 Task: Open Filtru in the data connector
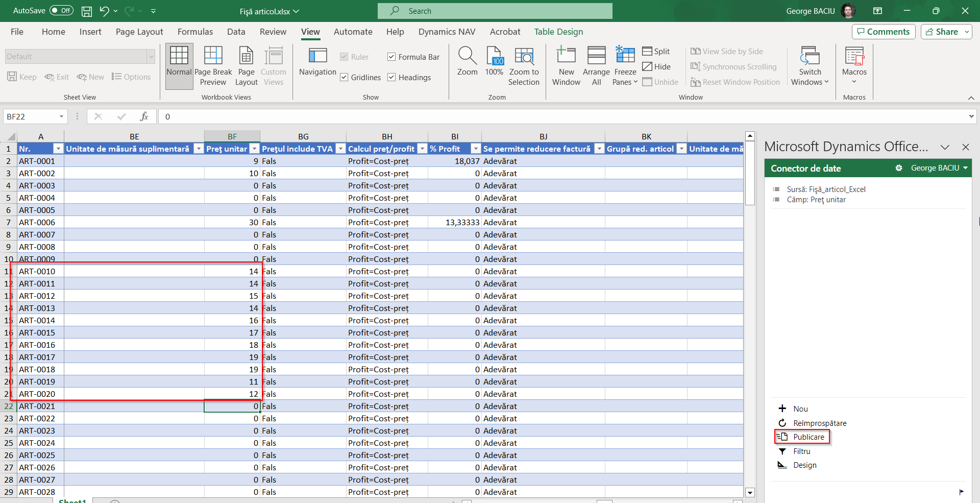794,451
